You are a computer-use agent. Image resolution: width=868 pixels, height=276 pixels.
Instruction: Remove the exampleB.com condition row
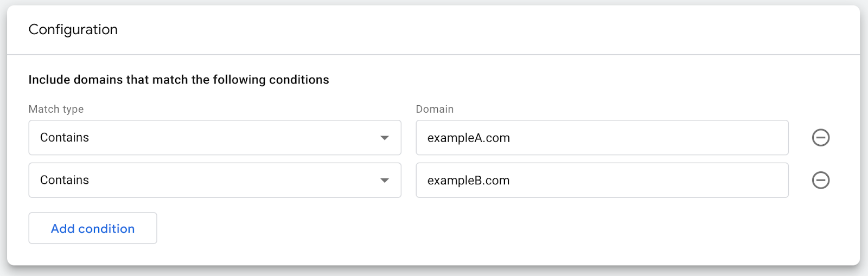820,180
